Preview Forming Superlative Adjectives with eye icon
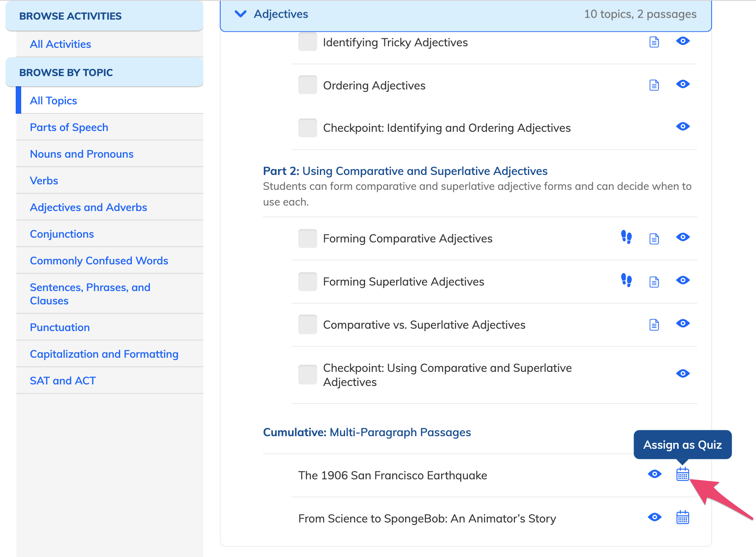756x557 pixels. click(683, 280)
